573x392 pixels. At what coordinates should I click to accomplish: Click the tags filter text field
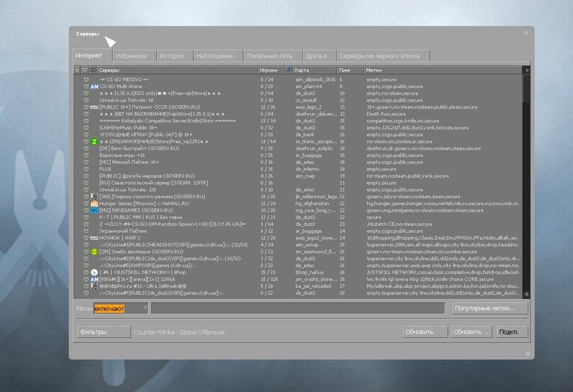298,308
